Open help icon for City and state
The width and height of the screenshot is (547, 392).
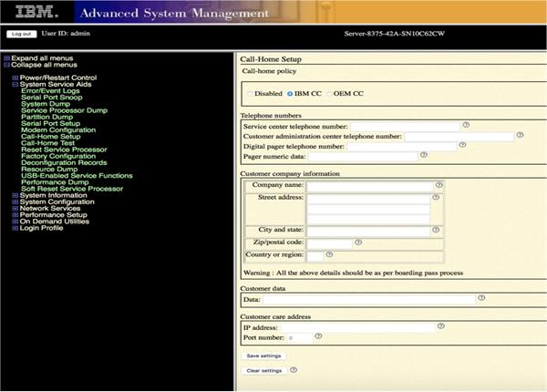(436, 230)
